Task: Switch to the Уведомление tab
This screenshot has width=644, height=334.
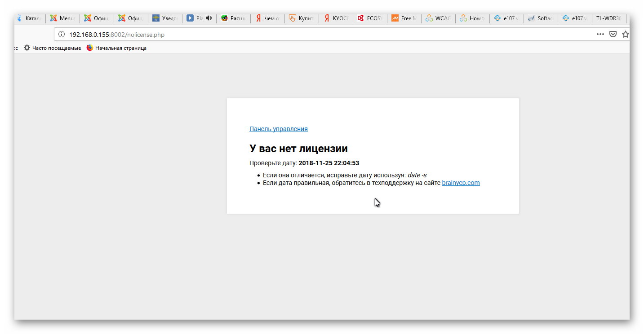Action: (x=166, y=18)
